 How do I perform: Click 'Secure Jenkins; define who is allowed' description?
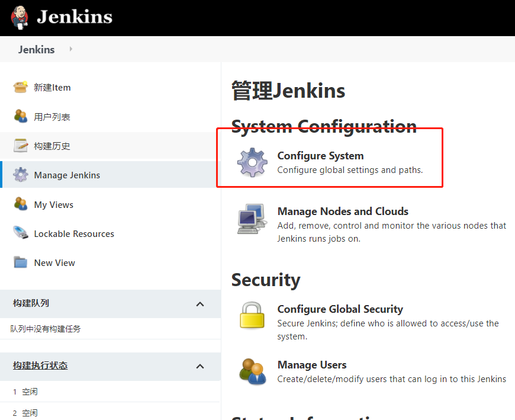coord(388,329)
